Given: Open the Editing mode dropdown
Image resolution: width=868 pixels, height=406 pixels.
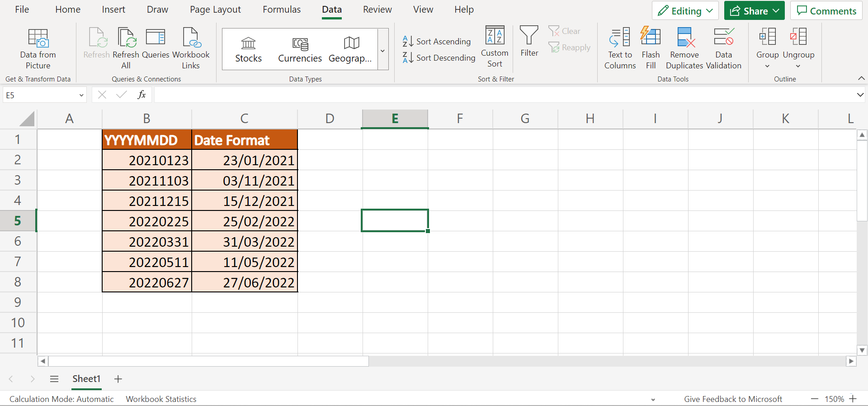Looking at the screenshot, I should (685, 11).
